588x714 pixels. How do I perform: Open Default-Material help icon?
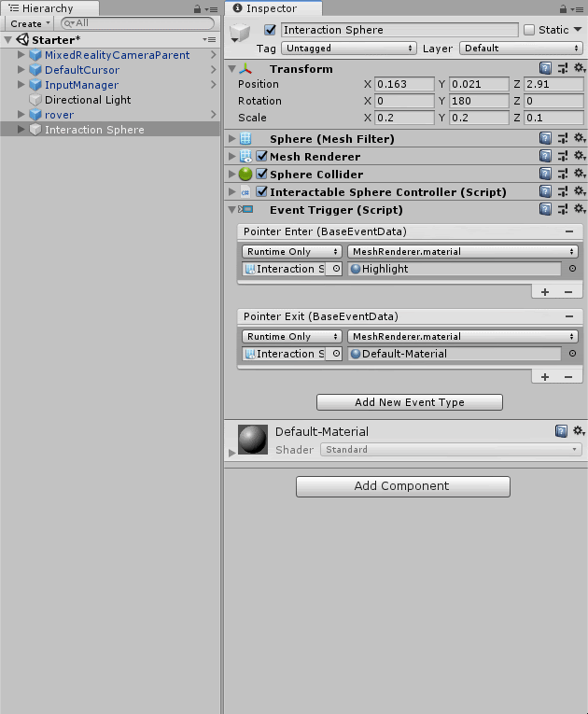click(x=561, y=431)
